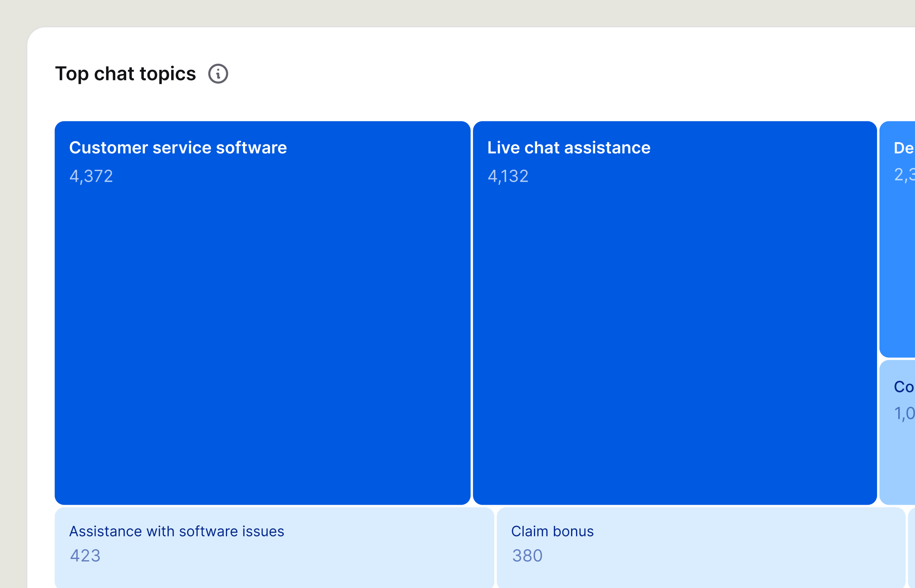
Task: Open the Claim bonus tile
Action: (x=701, y=548)
